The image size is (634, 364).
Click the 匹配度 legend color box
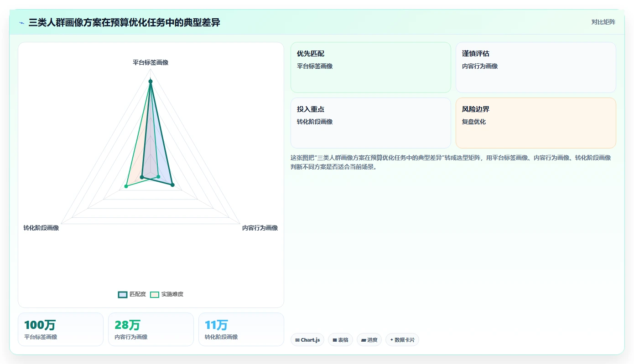[123, 294]
